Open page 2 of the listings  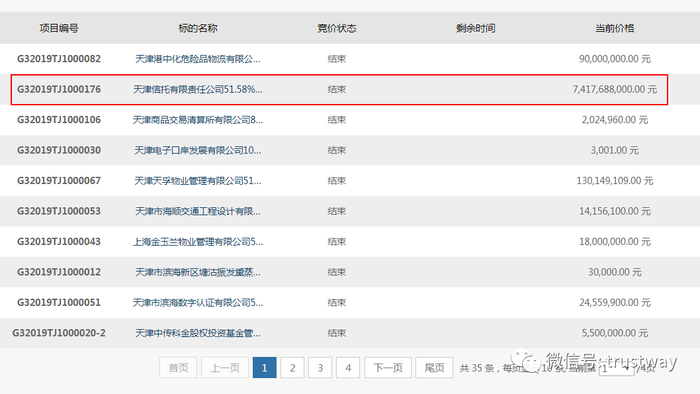pos(292,368)
